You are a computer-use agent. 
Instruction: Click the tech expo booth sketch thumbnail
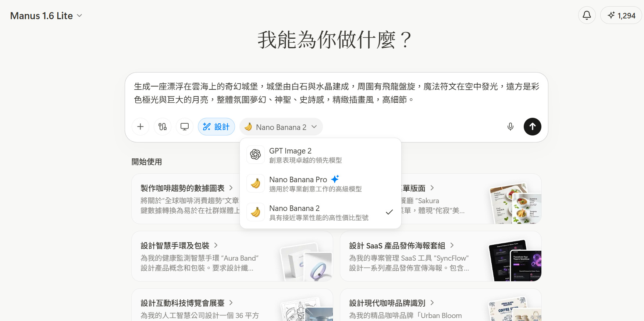pyautogui.click(x=306, y=309)
